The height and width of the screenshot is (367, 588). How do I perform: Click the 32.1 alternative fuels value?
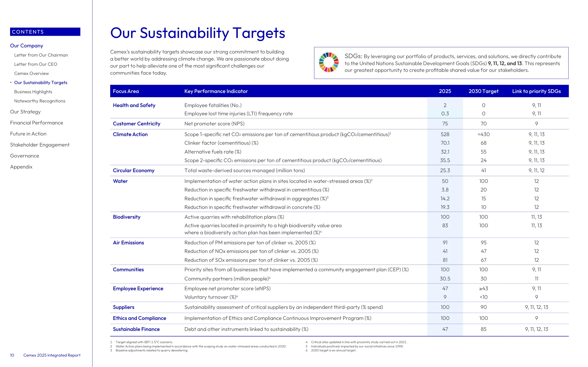[445, 152]
